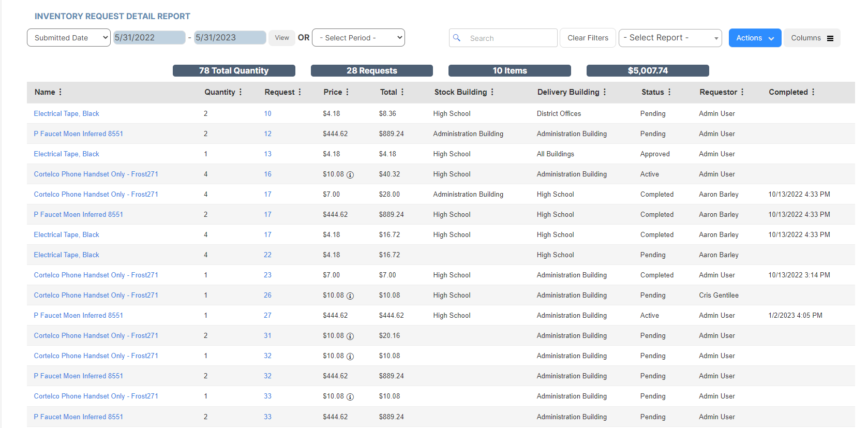Screen dimensions: 868x428
Task: Open P Faucet Moen Inferred 8551 on request 12 row
Action: (x=79, y=134)
